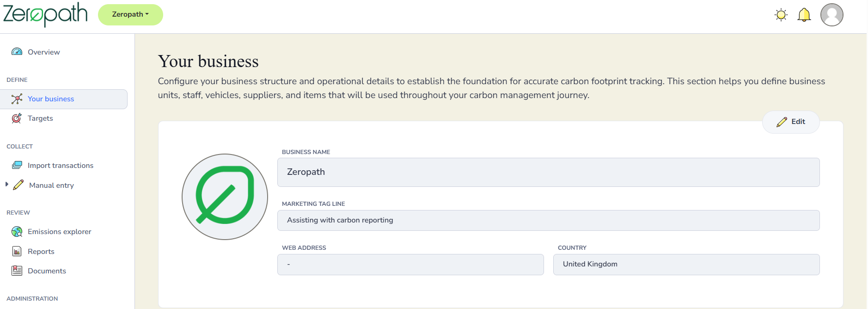Click the green business logo image
This screenshot has height=309, width=868.
click(x=225, y=197)
